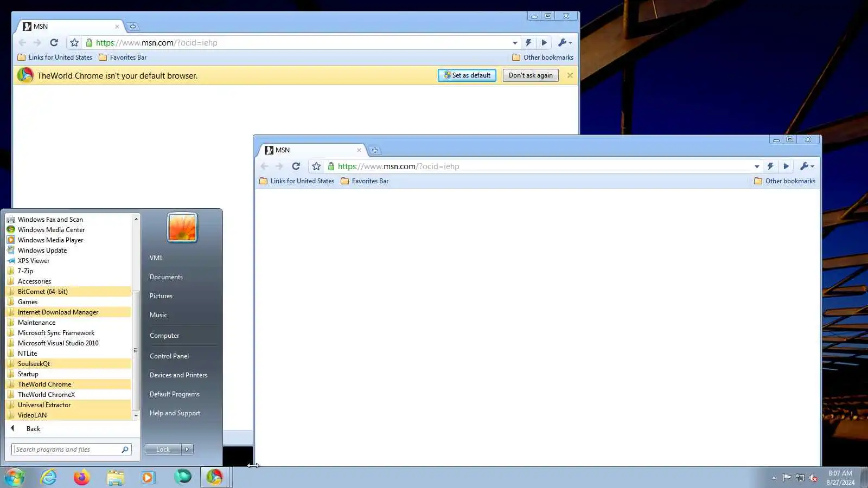
Task: Open Firefox from the taskbar
Action: [x=82, y=477]
